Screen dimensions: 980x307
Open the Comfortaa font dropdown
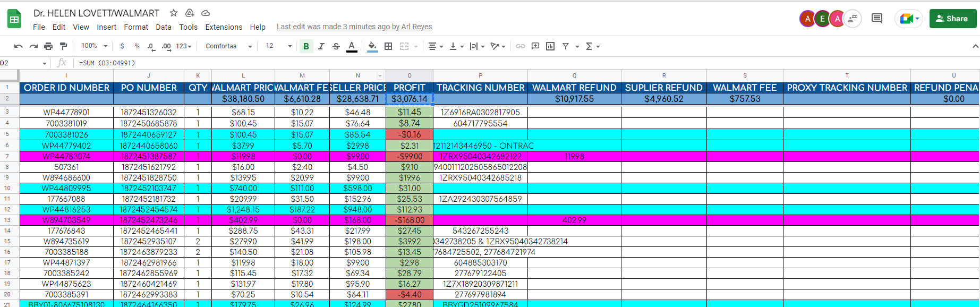228,46
